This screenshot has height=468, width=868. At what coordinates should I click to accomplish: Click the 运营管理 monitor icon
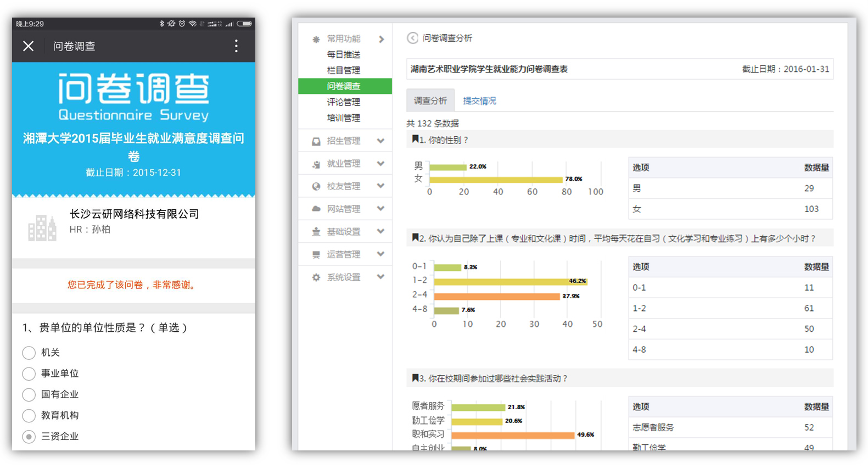point(316,254)
